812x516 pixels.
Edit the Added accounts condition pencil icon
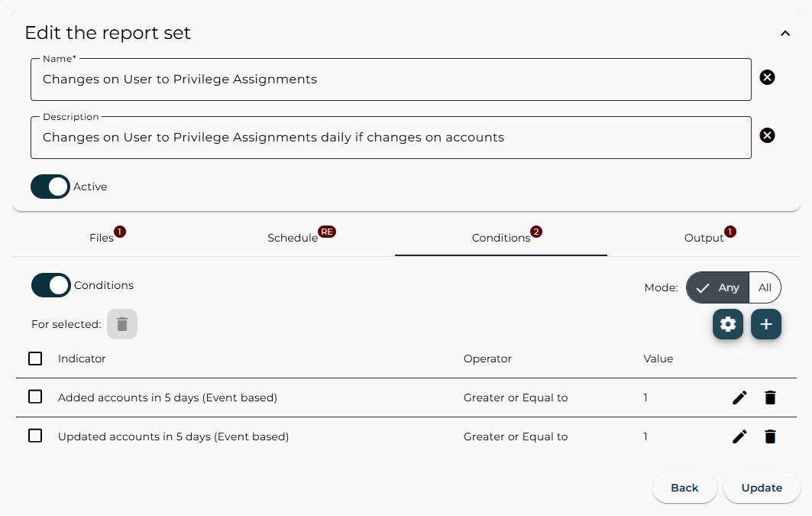(739, 397)
